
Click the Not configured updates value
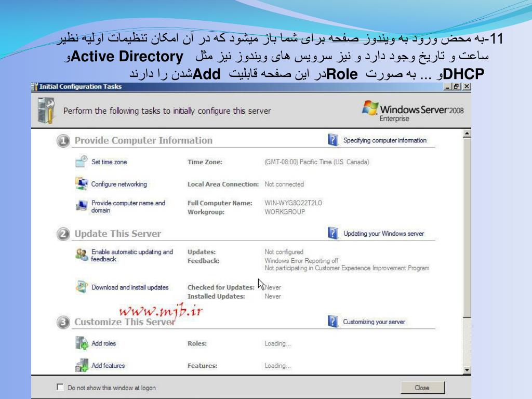pos(284,252)
